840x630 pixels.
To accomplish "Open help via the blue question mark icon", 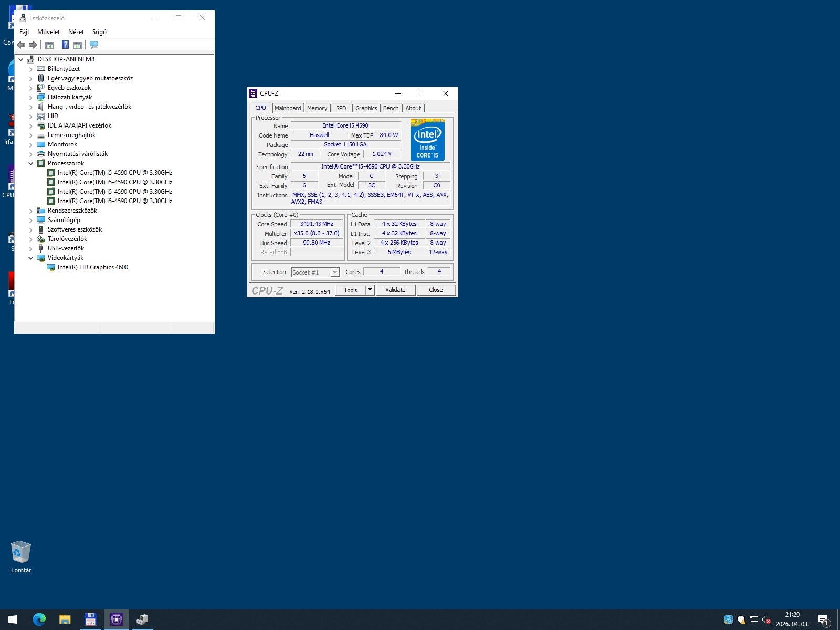I will click(x=65, y=45).
